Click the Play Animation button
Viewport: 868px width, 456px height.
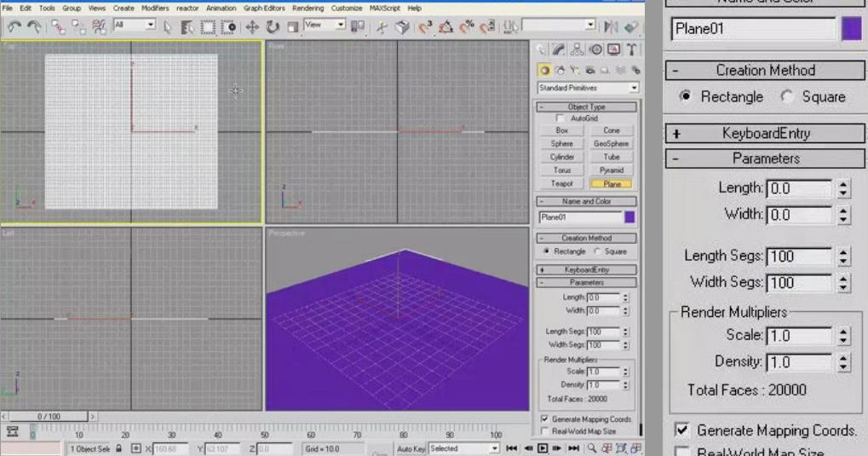[x=543, y=448]
